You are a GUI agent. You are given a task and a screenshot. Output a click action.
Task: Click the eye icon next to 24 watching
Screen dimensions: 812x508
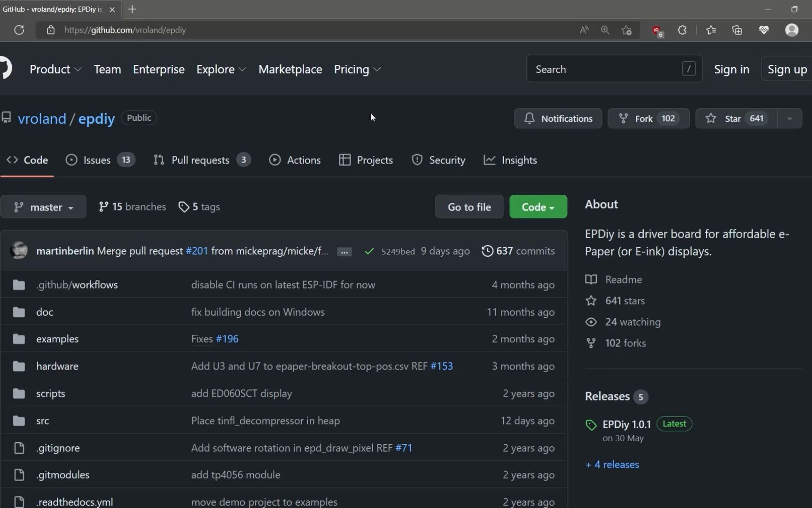point(591,322)
